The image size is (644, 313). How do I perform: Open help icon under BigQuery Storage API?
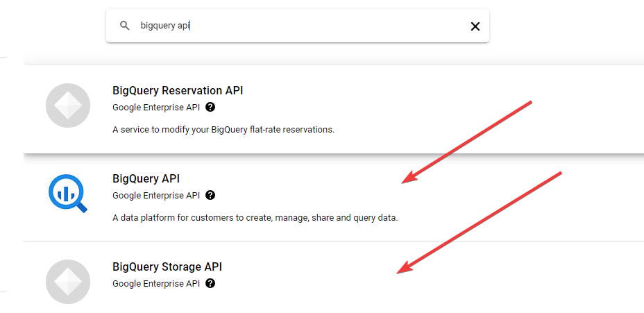point(210,283)
